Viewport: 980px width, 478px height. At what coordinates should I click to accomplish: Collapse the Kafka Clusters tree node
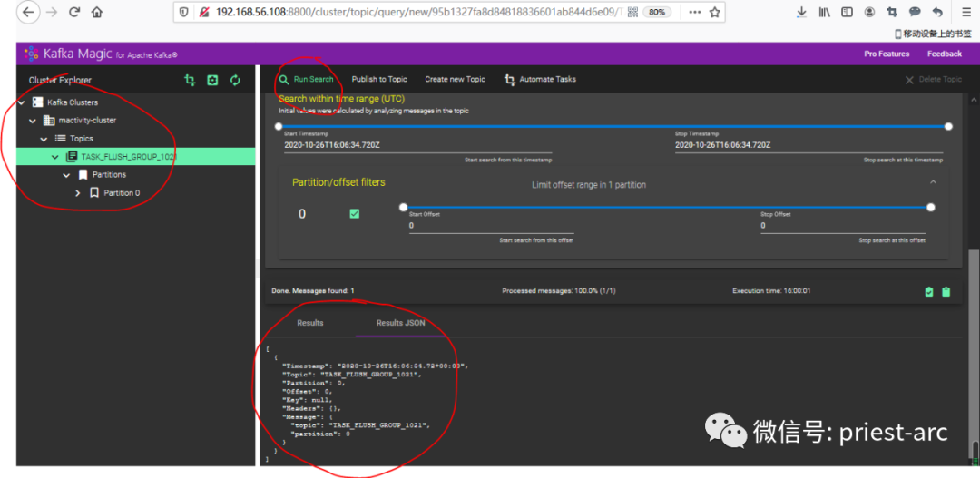pos(22,102)
